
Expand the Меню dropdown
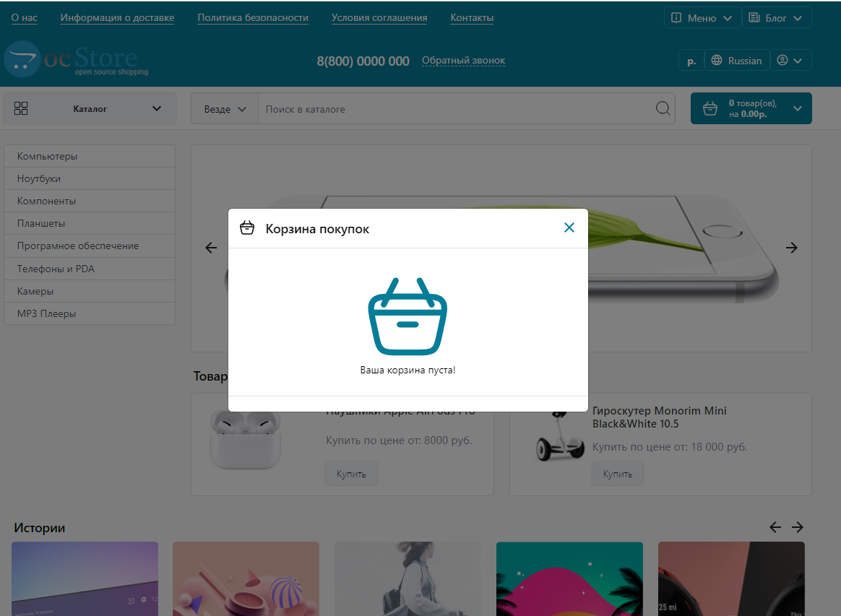point(702,18)
